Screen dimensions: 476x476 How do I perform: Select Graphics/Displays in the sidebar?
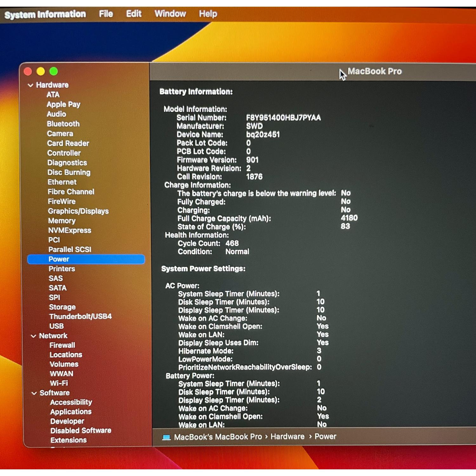pyautogui.click(x=78, y=211)
